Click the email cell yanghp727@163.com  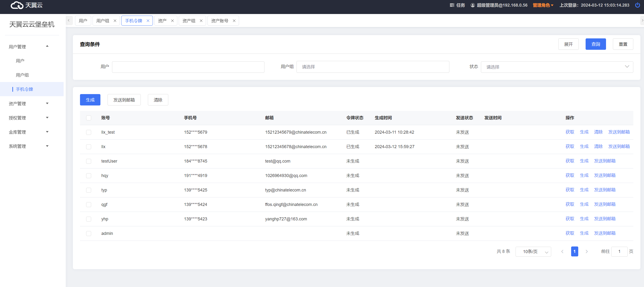coord(286,219)
